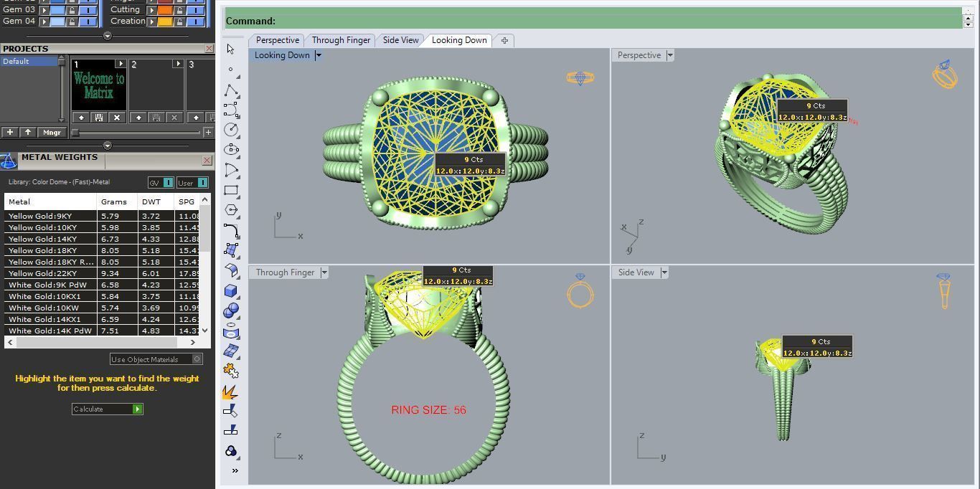
Task: Click the Cutting layer orange color swatch
Action: point(165,10)
